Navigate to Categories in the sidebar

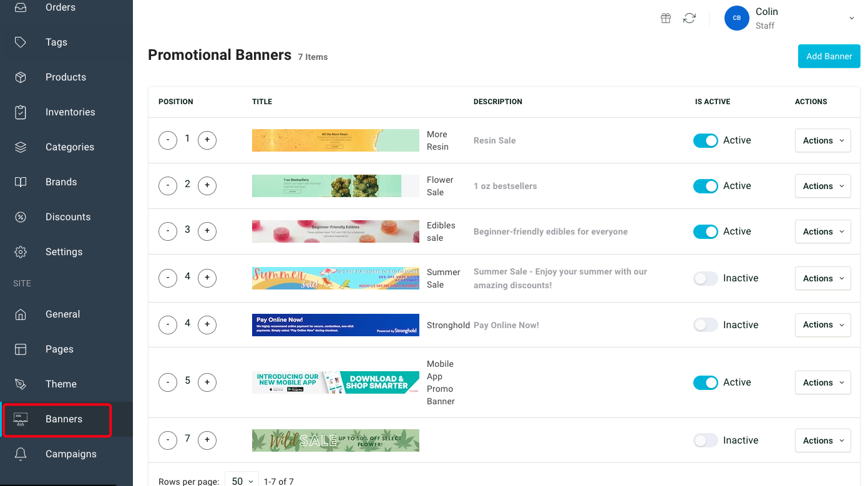[x=69, y=147]
